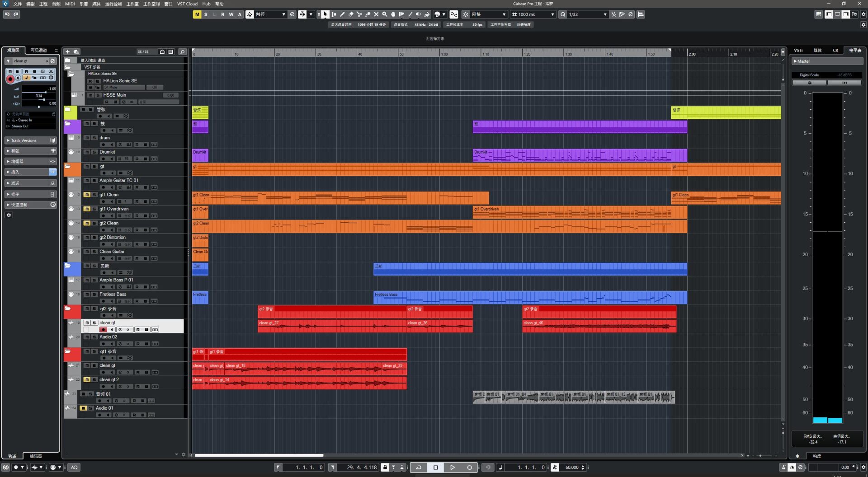
Task: Enable record arm on Fretless Bass track
Action: click(103, 301)
